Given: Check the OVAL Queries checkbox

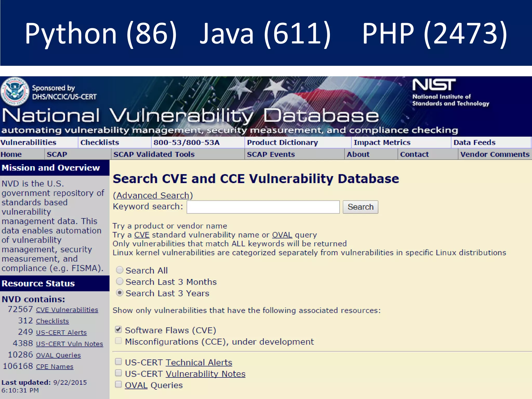Looking at the screenshot, I should click(x=118, y=384).
